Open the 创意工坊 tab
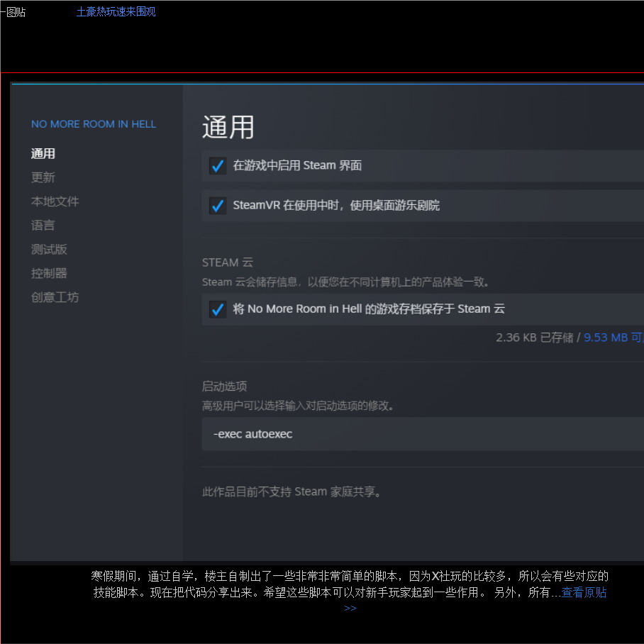 pyautogui.click(x=55, y=297)
